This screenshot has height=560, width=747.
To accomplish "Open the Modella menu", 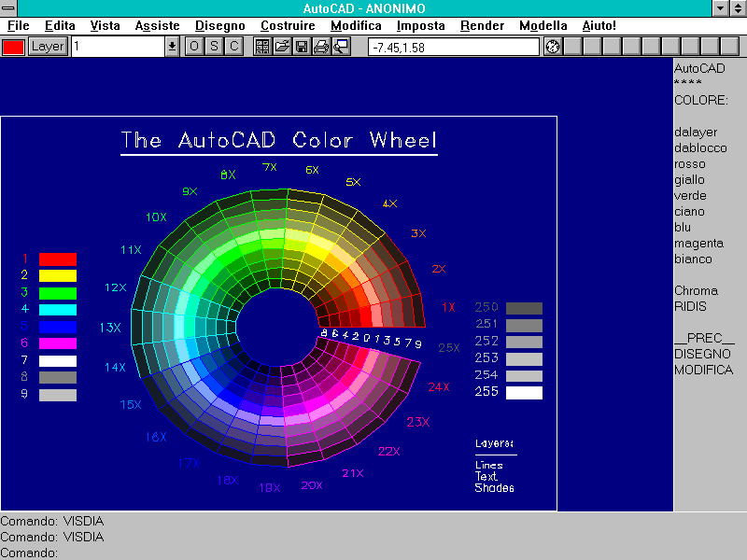I will (543, 26).
